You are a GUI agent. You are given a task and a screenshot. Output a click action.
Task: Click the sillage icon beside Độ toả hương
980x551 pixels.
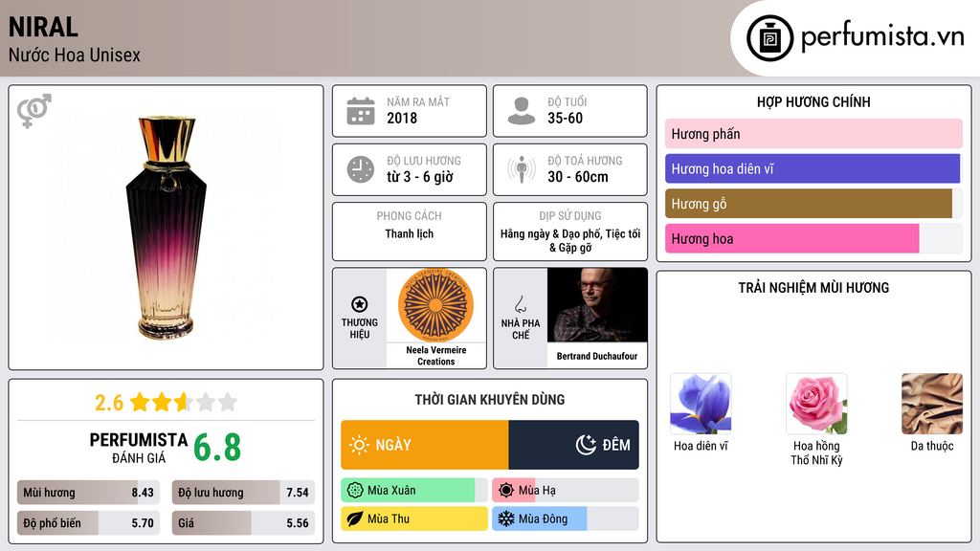[x=522, y=170]
